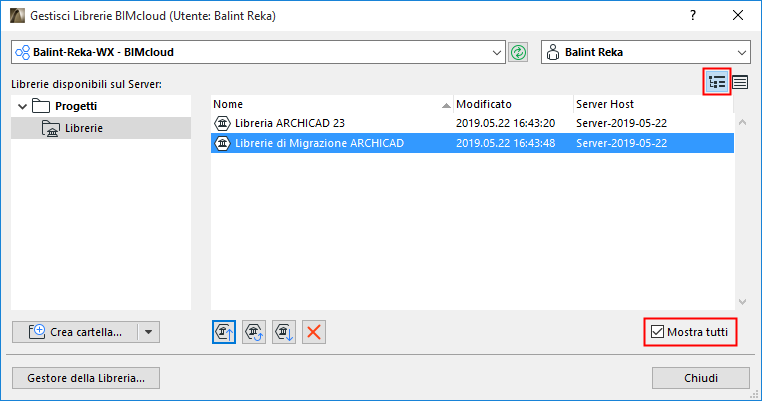The image size is (762, 401).
Task: Click the ArchiCAD app icon in the title bar
Action: tap(17, 16)
